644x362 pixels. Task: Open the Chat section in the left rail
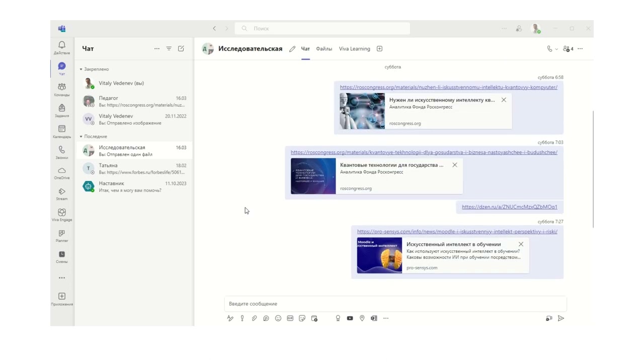(x=62, y=69)
